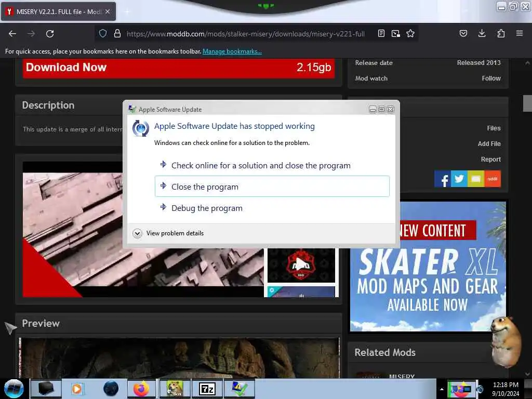Choose Close the program option

(x=272, y=187)
